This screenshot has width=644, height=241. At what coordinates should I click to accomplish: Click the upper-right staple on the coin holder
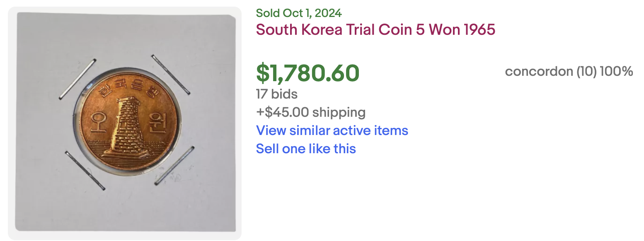[170, 74]
